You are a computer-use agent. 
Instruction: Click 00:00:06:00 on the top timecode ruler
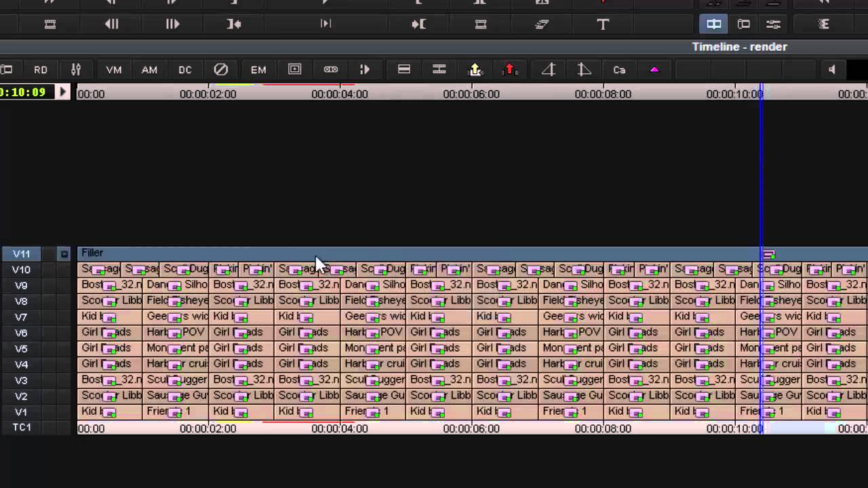(471, 94)
